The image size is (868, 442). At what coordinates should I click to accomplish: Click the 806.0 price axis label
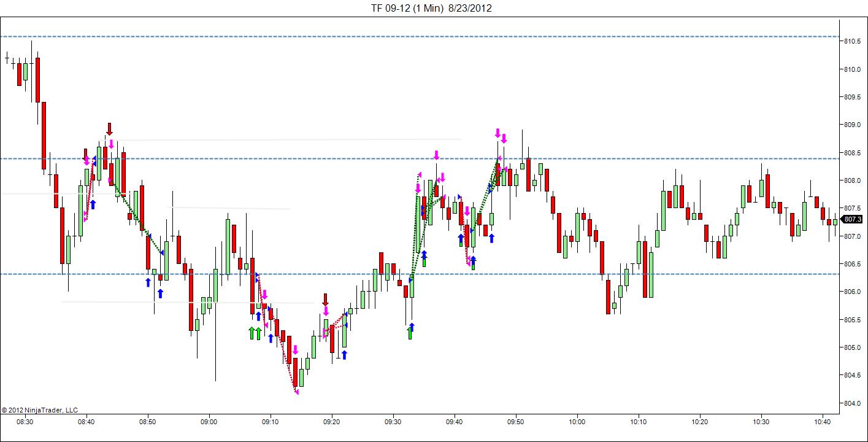tap(852, 292)
